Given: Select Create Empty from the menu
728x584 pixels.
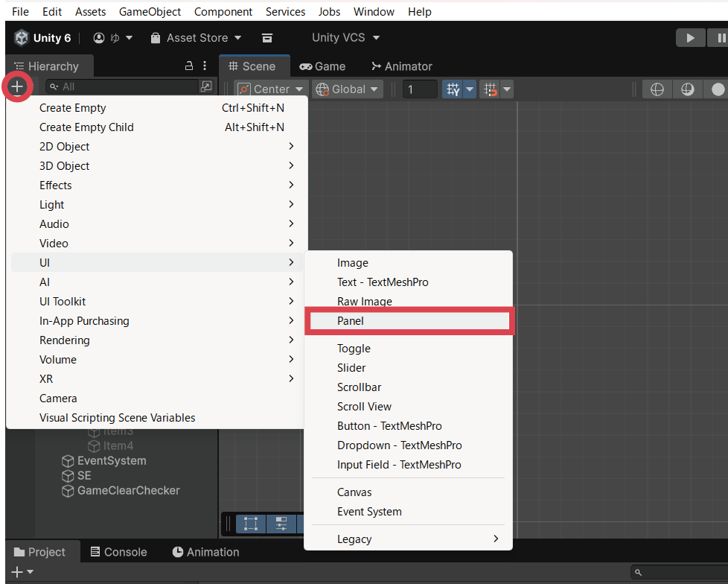Looking at the screenshot, I should [73, 108].
